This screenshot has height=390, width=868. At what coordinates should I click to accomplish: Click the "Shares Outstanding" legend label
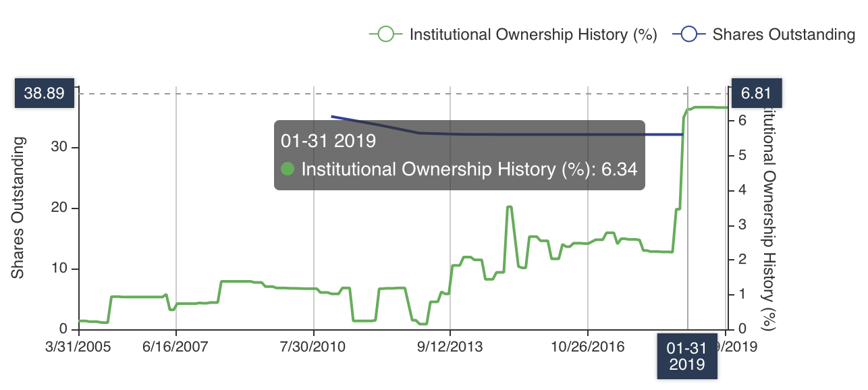click(x=784, y=35)
